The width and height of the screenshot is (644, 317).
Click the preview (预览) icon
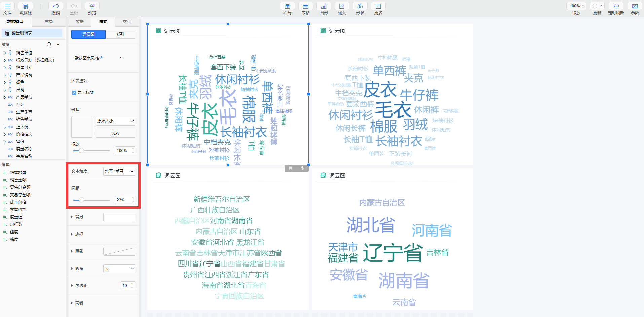pos(92,6)
